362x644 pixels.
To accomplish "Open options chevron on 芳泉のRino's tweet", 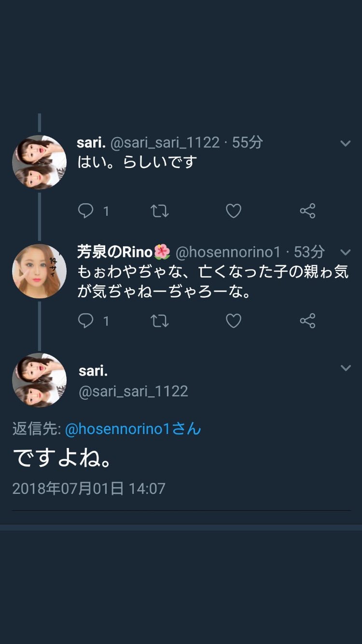I will pyautogui.click(x=346, y=252).
